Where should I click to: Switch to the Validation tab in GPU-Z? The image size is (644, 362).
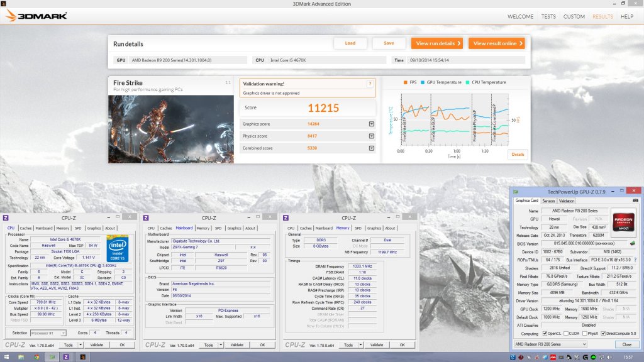click(x=567, y=201)
